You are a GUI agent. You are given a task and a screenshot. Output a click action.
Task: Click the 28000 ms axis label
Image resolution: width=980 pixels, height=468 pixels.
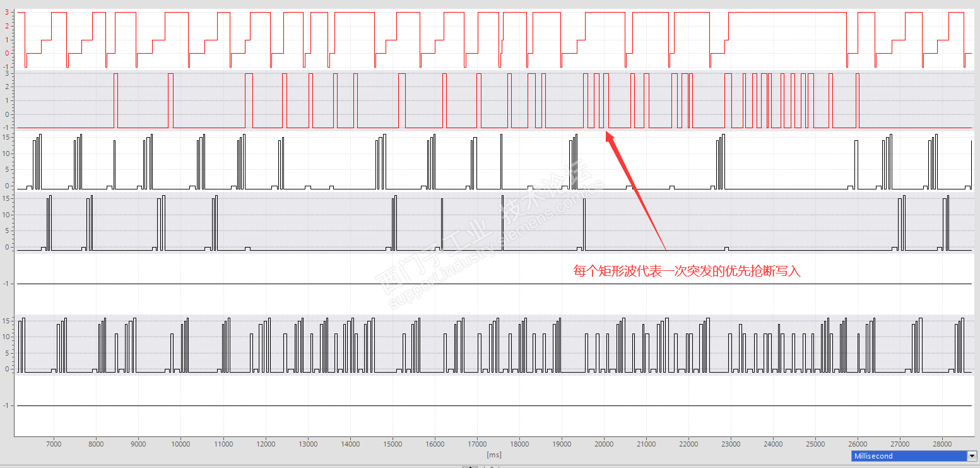pyautogui.click(x=943, y=444)
